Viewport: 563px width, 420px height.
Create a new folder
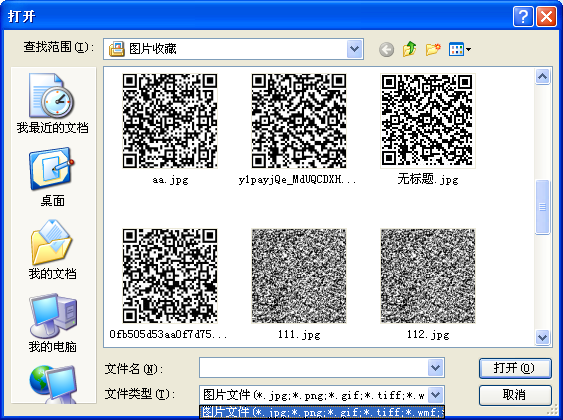tap(433, 49)
